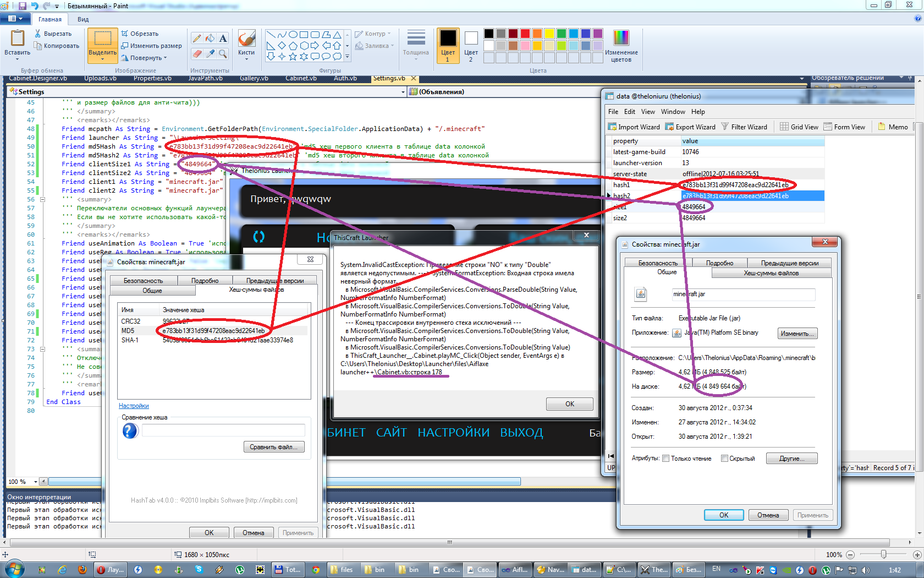Select the Line shape in the shapes gallery
This screenshot has width=924, height=578.
tap(271, 34)
